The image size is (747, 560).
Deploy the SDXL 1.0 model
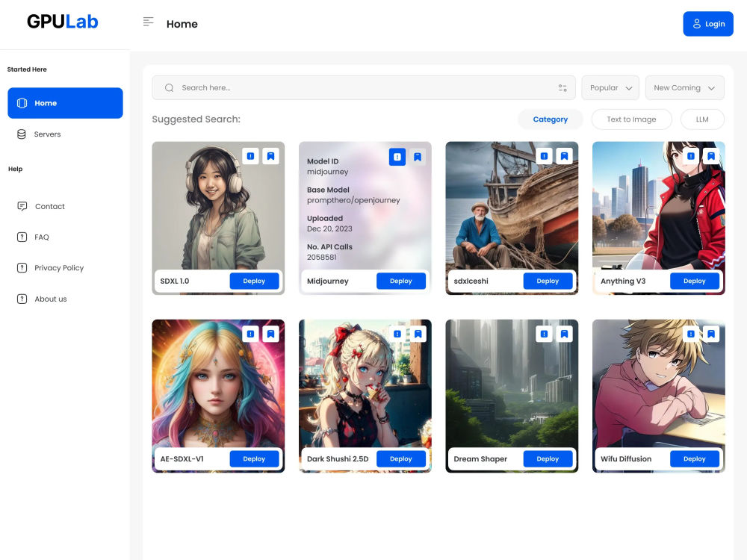(x=254, y=281)
